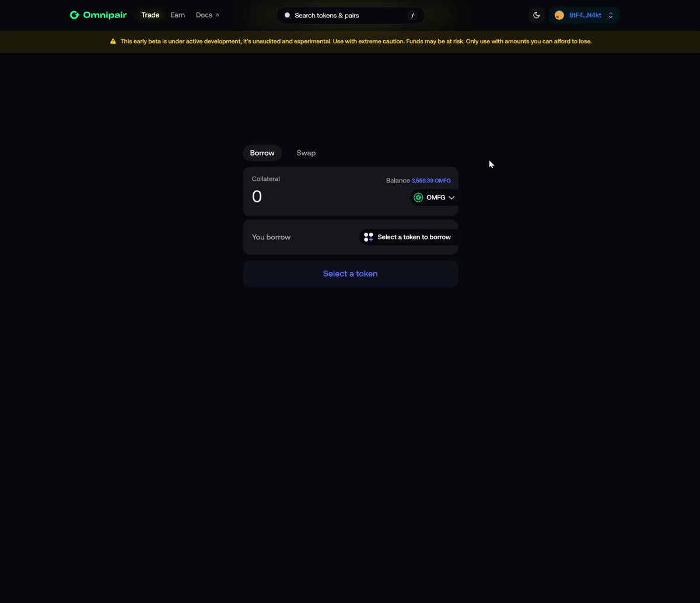
Task: Click the 3,559.39 OMFG balance link
Action: (431, 181)
